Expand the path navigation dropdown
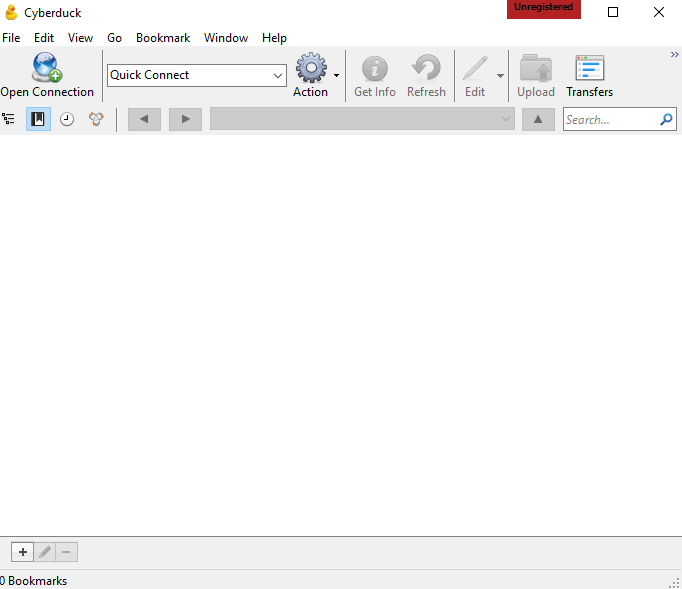 [506, 119]
